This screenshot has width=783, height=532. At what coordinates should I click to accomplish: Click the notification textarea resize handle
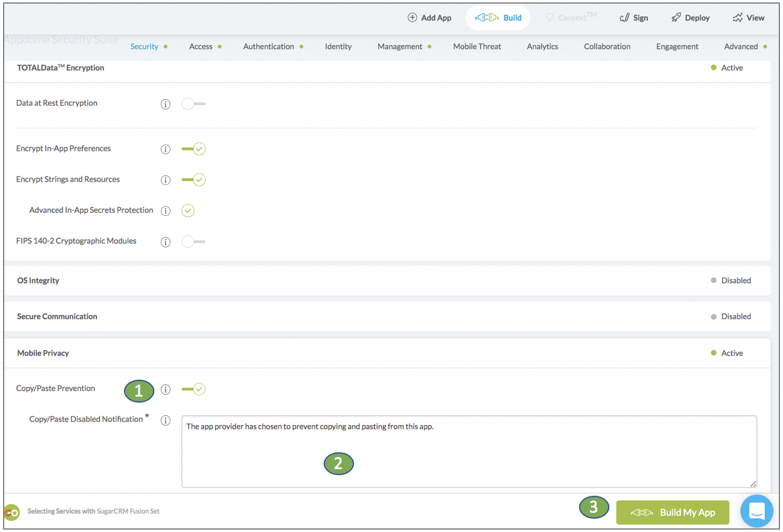tap(753, 484)
